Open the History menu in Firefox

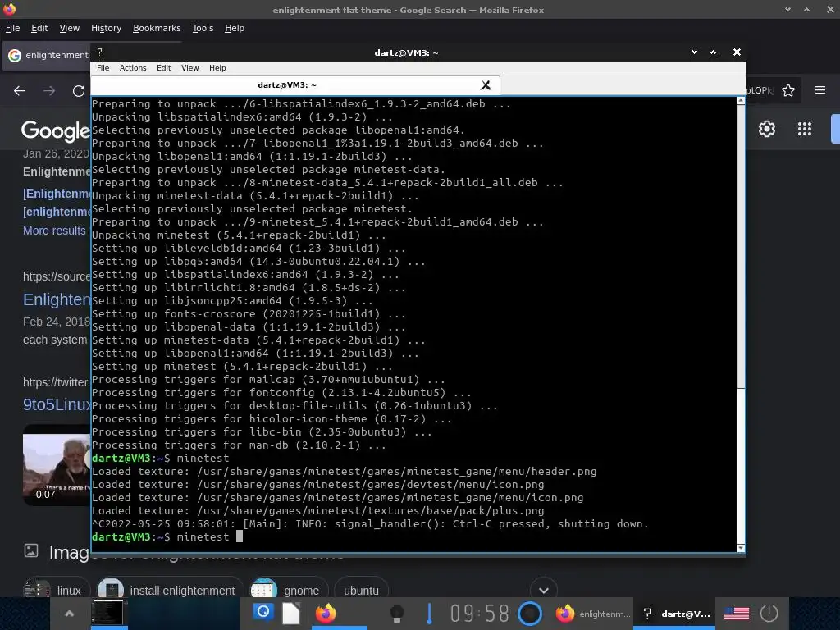[106, 28]
